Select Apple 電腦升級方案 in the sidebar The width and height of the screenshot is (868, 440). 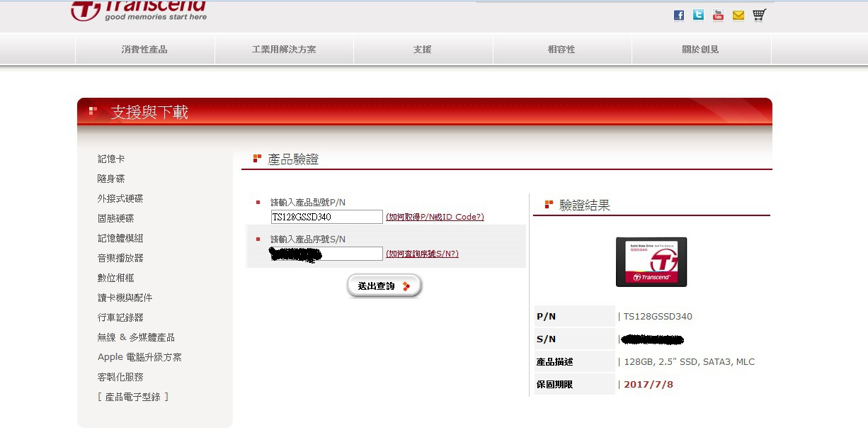pyautogui.click(x=139, y=357)
